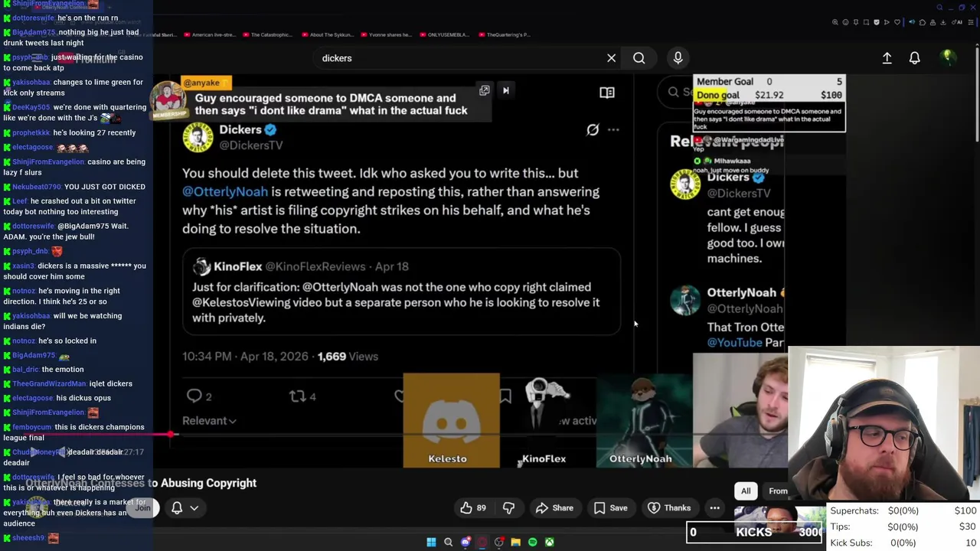Start voice search with the microphone icon

click(x=678, y=58)
